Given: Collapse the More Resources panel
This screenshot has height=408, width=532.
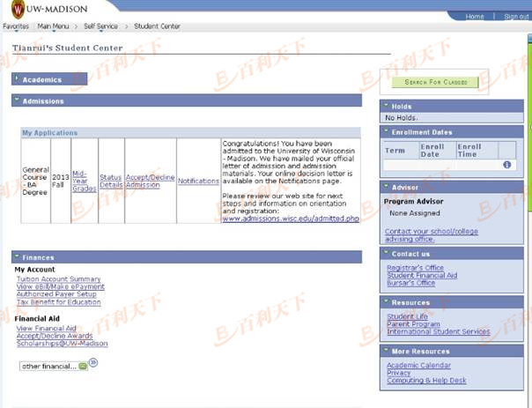Looking at the screenshot, I should click(386, 350).
